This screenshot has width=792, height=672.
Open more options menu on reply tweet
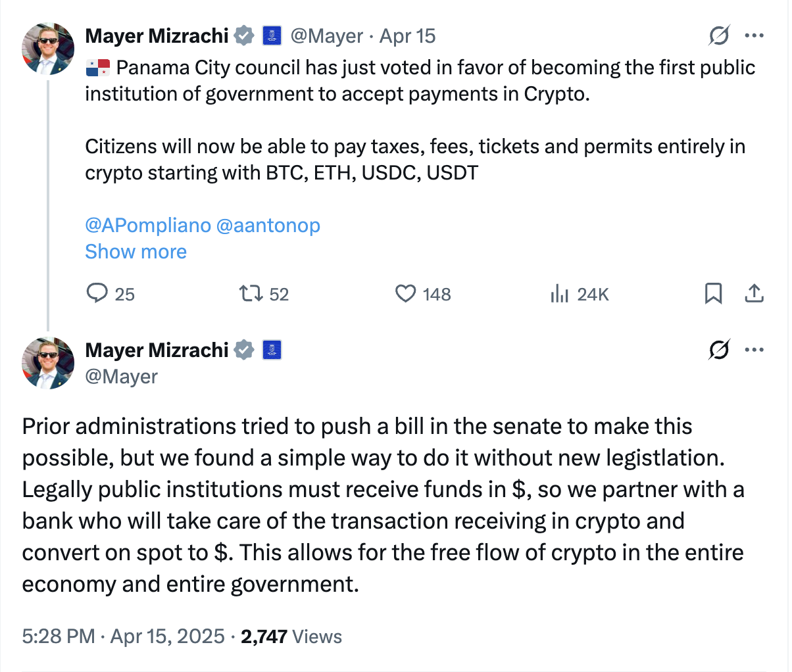click(x=755, y=350)
